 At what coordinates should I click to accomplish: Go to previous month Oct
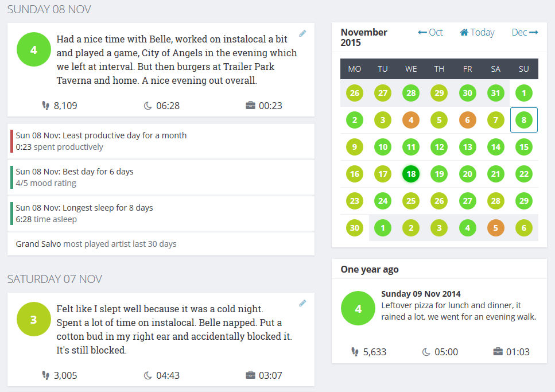point(430,33)
